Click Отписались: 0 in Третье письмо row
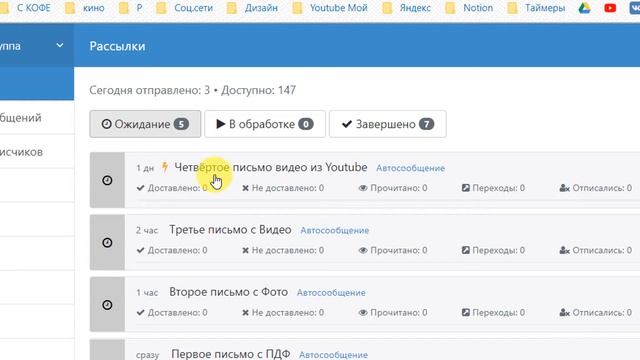 point(596,250)
